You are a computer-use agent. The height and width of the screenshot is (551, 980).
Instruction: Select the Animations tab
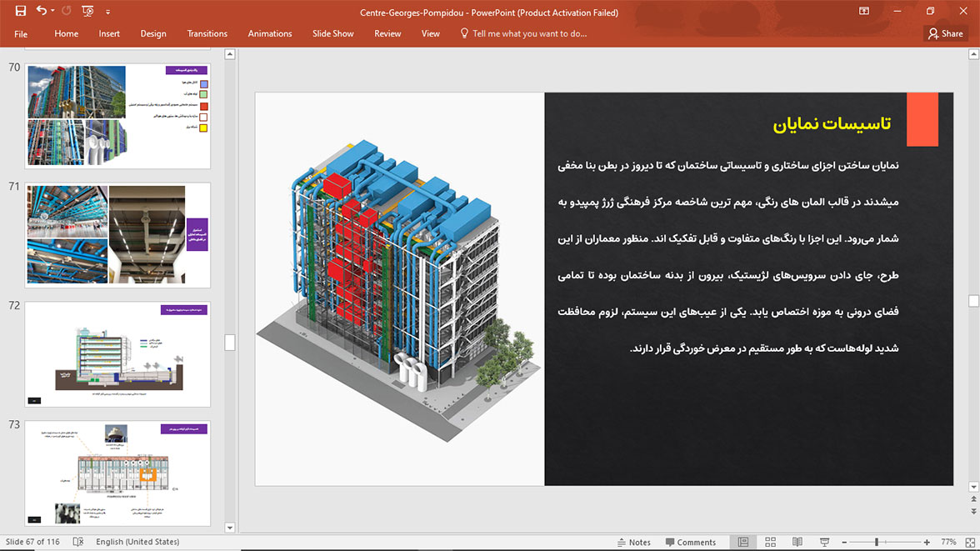click(x=270, y=34)
